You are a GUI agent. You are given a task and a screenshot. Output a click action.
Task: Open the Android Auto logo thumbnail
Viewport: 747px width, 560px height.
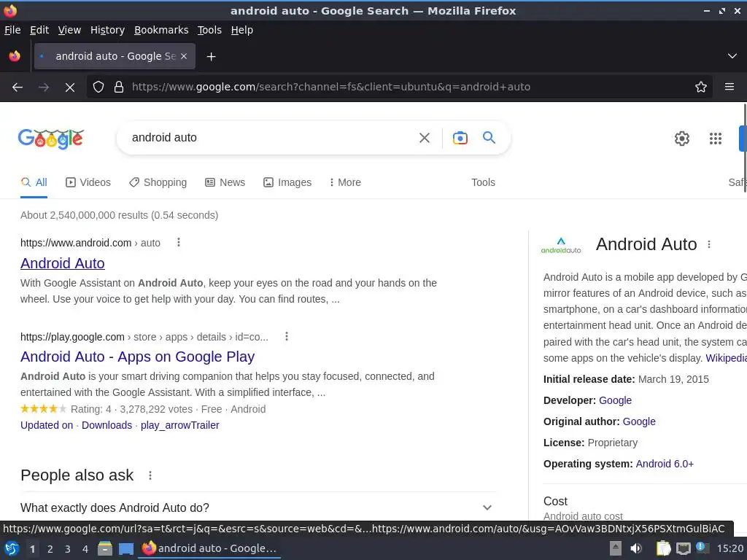click(561, 245)
